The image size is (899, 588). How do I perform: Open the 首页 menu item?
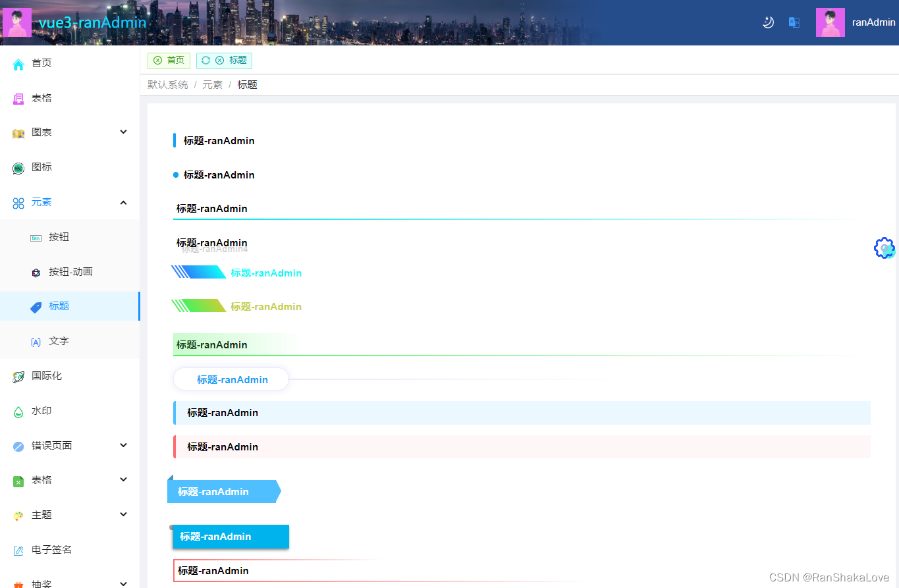[x=70, y=63]
